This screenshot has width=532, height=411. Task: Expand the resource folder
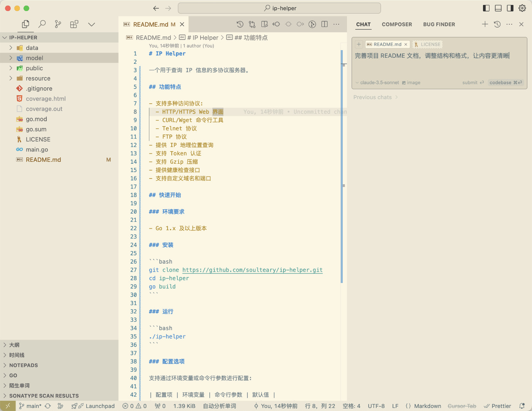pyautogui.click(x=59, y=79)
